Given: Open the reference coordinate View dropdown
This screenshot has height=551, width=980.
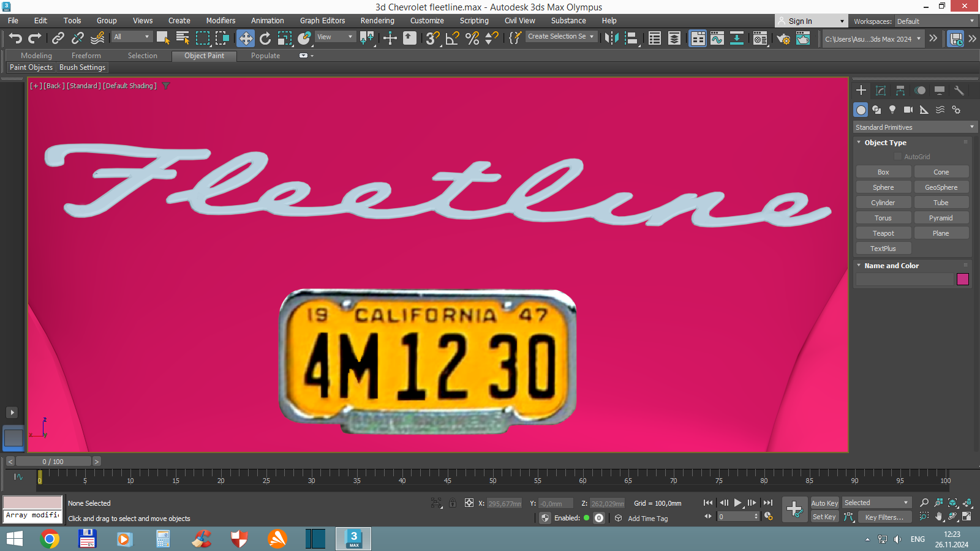Looking at the screenshot, I should coord(335,37).
